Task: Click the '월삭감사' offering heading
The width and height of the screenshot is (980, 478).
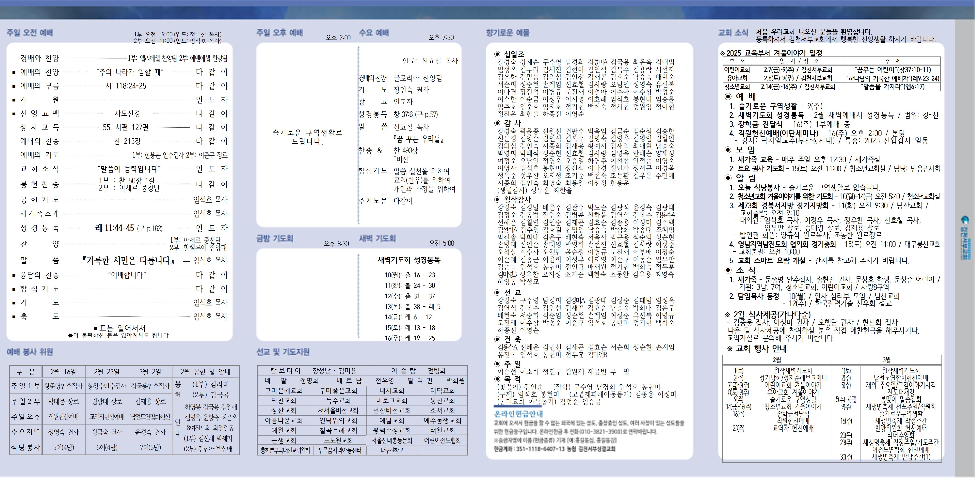Action: pyautogui.click(x=517, y=200)
